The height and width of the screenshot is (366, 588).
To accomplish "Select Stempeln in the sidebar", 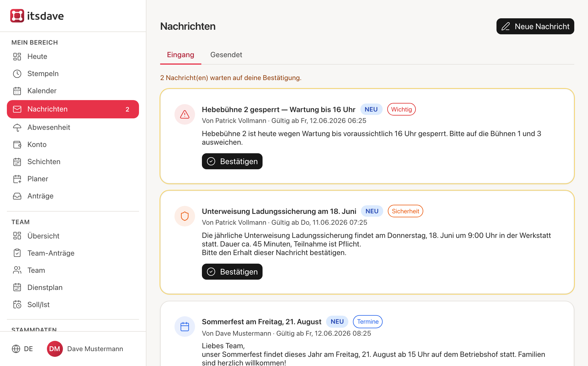I will 73,74.
